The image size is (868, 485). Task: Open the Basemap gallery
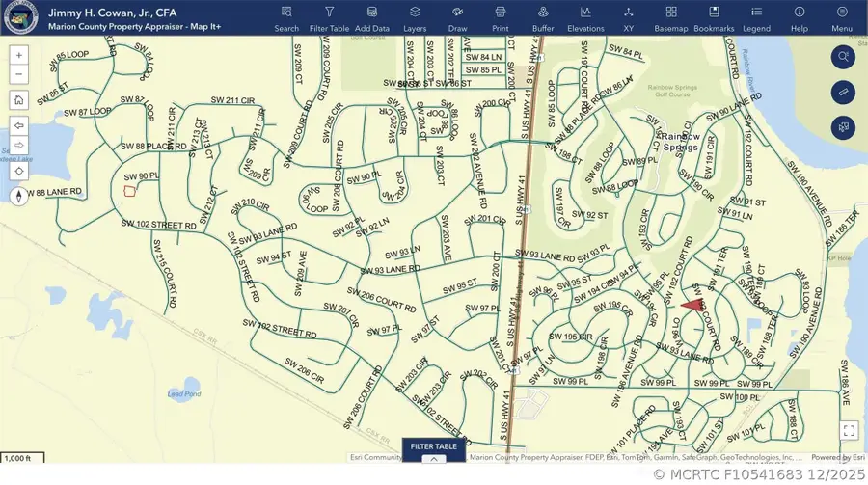[x=671, y=18]
